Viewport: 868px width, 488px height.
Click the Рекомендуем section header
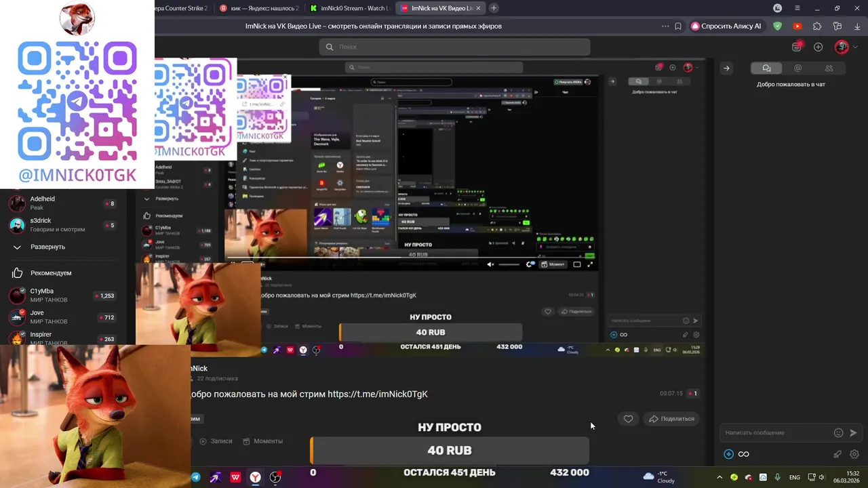coord(42,273)
